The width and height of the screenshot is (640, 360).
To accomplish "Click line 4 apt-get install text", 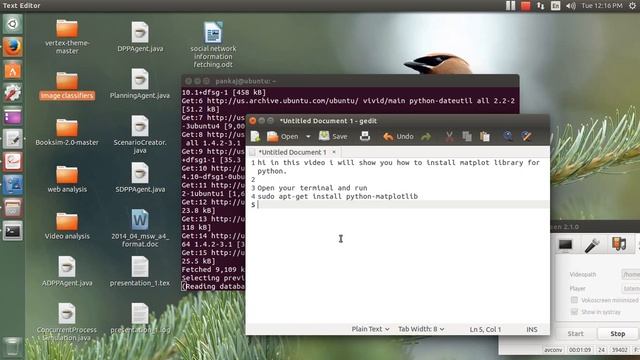I will (338, 196).
